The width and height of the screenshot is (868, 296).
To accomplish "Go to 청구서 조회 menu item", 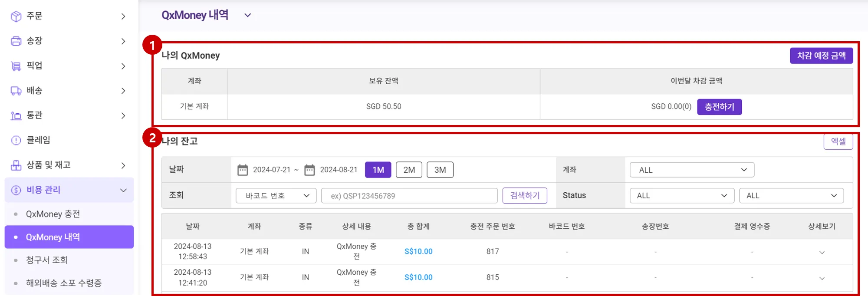I will tap(47, 260).
